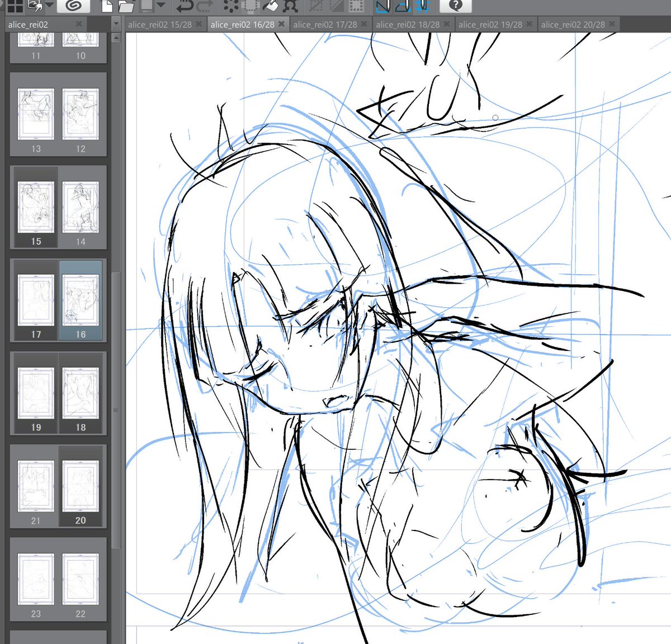671x644 pixels.
Task: Select page 20 thumbnail
Action: tap(81, 486)
